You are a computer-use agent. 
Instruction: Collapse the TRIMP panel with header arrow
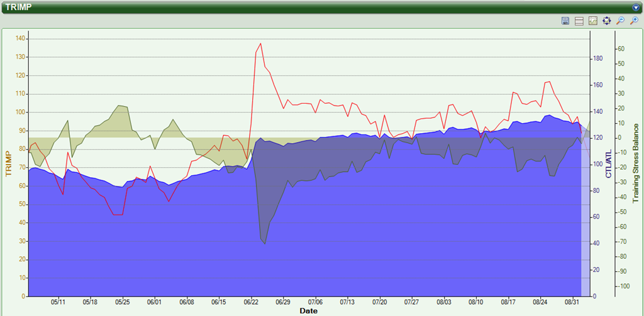pyautogui.click(x=635, y=7)
